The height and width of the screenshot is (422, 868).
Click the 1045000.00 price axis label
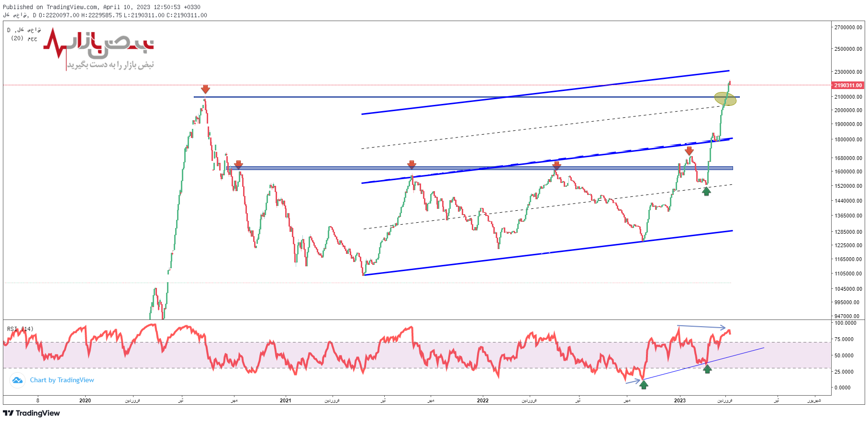[x=848, y=289]
